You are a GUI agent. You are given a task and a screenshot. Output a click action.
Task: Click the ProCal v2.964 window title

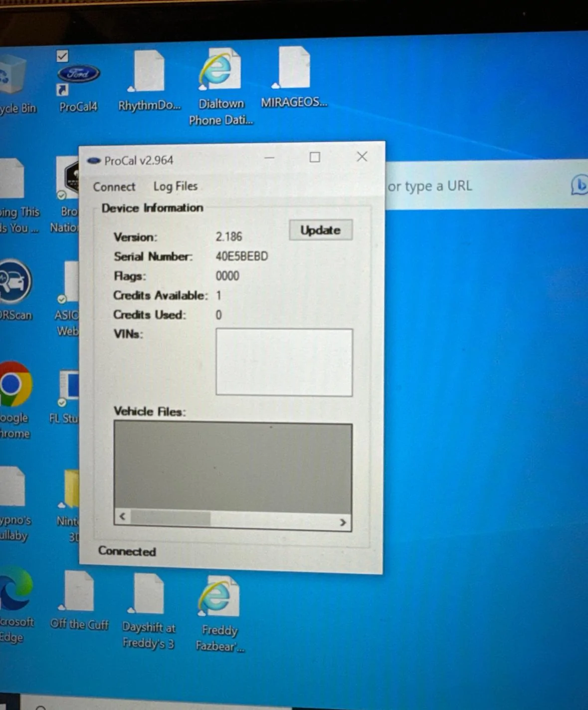pos(139,160)
